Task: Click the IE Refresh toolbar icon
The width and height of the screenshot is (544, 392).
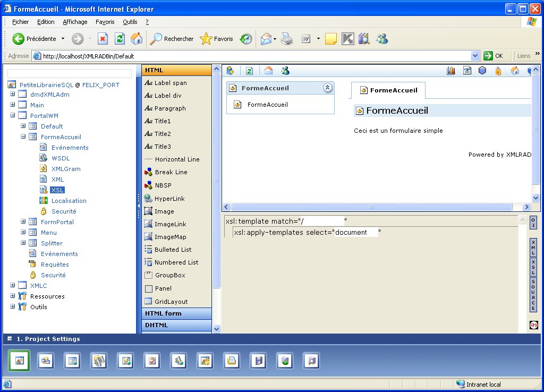Action: 120,39
